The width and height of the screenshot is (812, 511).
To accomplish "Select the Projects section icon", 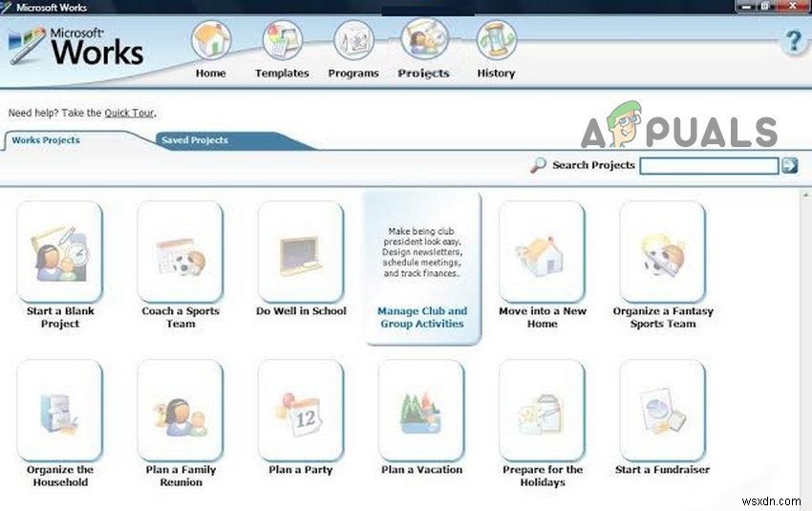I will click(x=424, y=39).
